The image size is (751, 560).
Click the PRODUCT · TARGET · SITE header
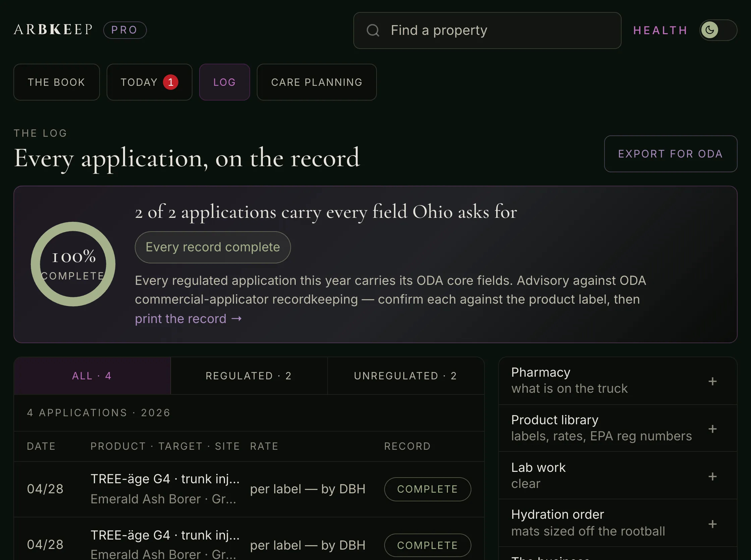pyautogui.click(x=165, y=446)
